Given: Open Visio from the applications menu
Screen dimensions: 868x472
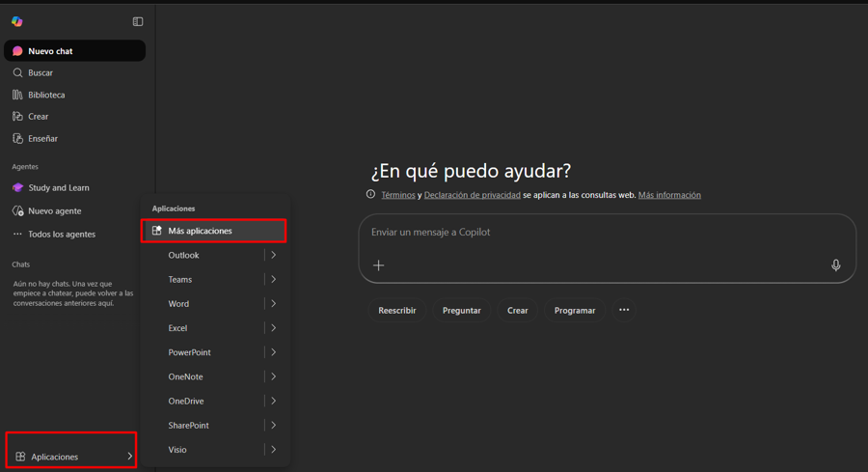Looking at the screenshot, I should [177, 449].
